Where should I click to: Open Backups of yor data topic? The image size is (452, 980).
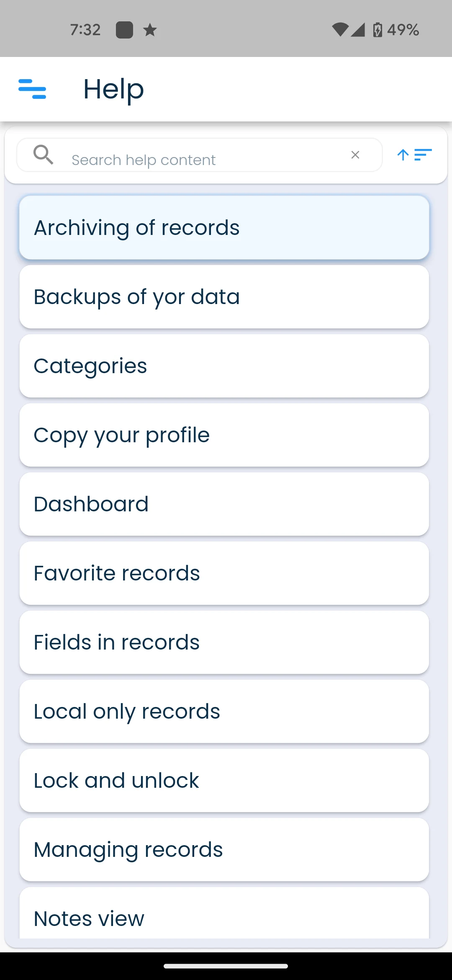(x=224, y=297)
